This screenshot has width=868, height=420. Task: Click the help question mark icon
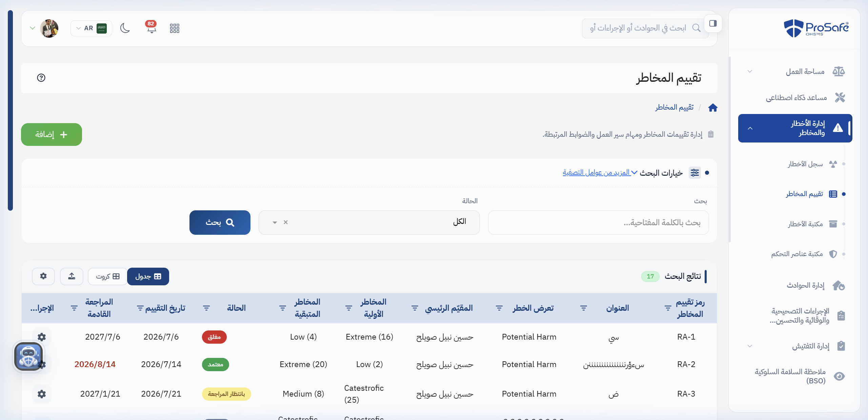41,78
